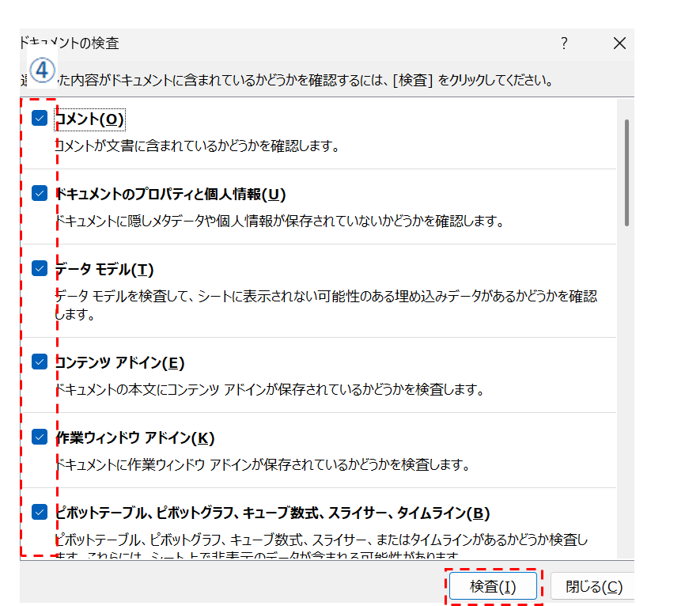Select the ドキュメントのプロパティと個人情報(U) heading text
700x606 pixels.
(170, 194)
